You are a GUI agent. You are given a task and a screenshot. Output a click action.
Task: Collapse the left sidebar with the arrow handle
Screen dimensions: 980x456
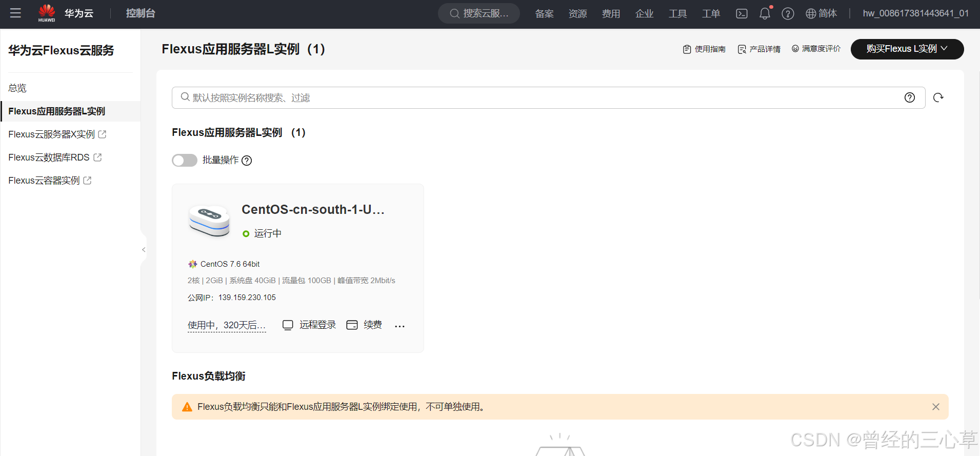144,250
